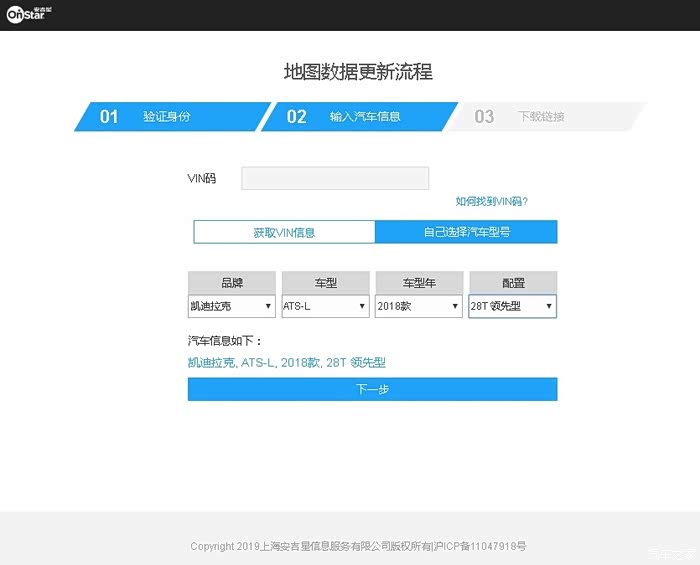
Task: Click the 配置 column header
Action: pyautogui.click(x=512, y=283)
